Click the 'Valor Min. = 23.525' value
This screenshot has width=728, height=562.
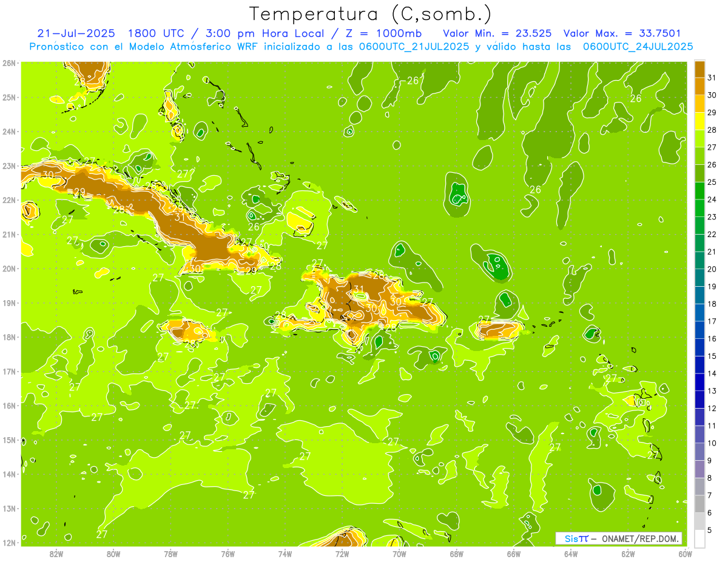pos(497,33)
